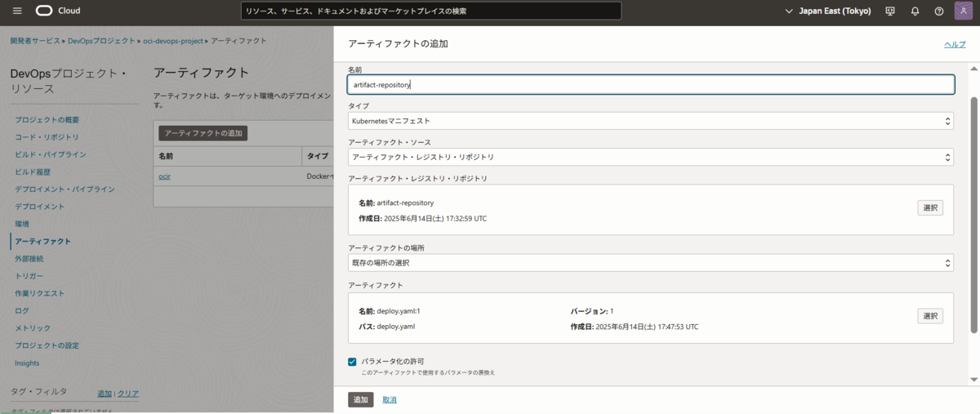Open the help question-mark icon

pyautogui.click(x=939, y=11)
